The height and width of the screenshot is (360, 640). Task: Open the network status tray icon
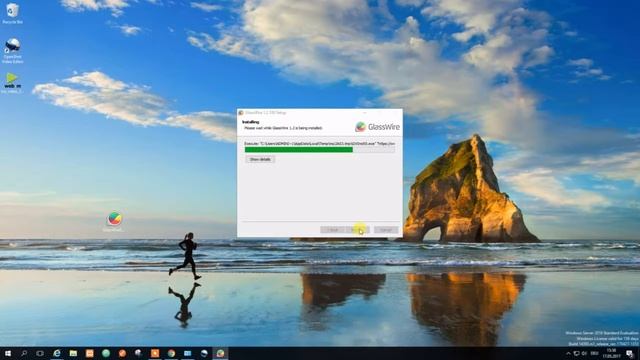click(576, 353)
